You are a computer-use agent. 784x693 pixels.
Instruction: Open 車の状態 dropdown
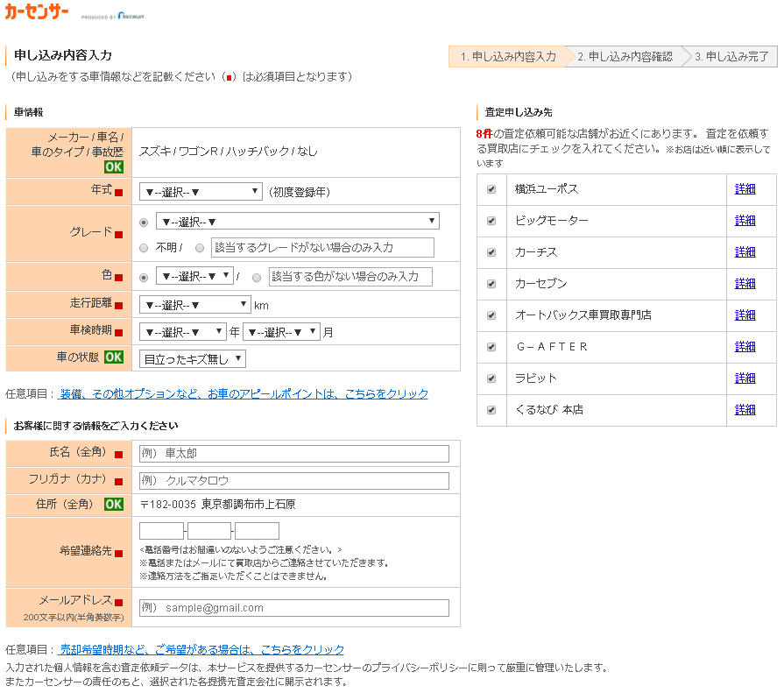coord(193,358)
